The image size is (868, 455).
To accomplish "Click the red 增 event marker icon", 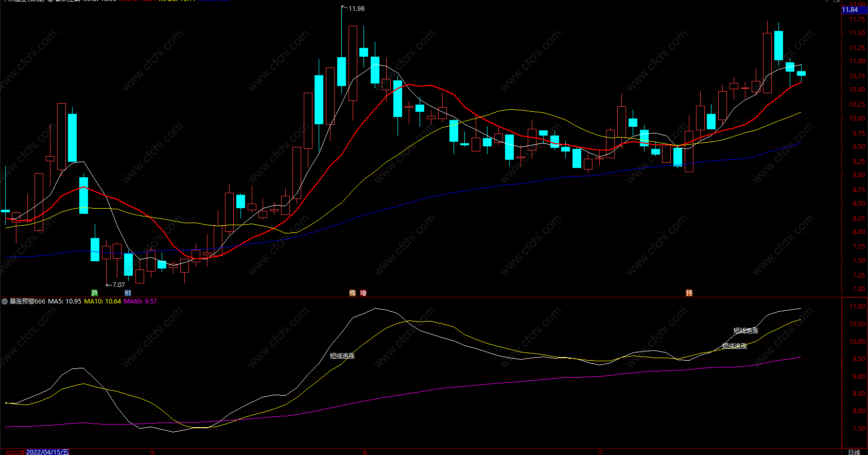I will click(363, 293).
